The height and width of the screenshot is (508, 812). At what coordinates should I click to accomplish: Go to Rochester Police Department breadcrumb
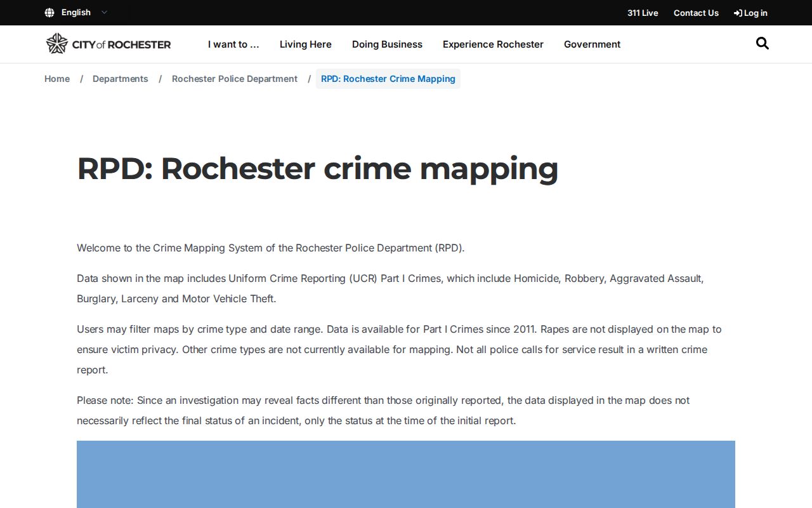click(x=235, y=79)
